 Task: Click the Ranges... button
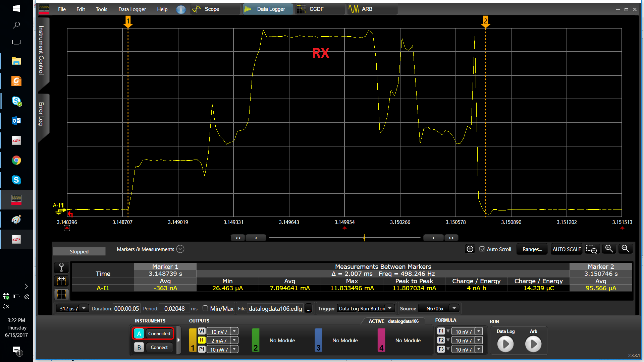click(x=532, y=249)
